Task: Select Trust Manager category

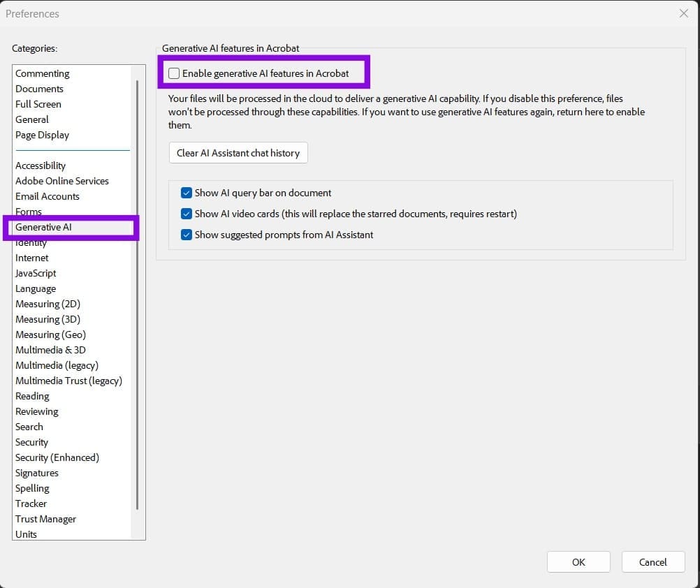Action: pyautogui.click(x=45, y=520)
